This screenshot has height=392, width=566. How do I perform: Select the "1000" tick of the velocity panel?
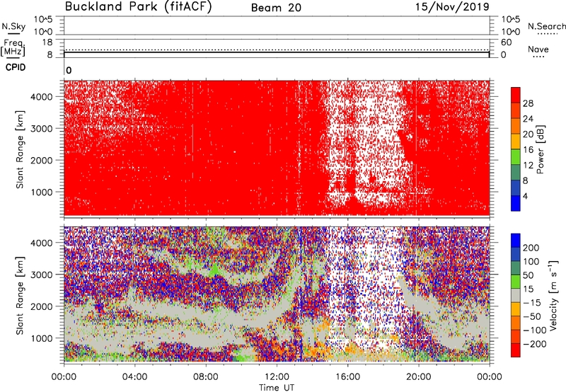[41, 338]
